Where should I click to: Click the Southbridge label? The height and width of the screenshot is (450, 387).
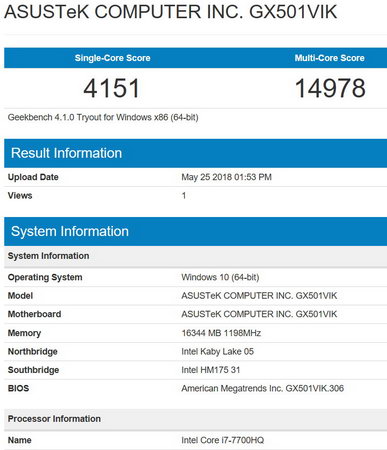click(33, 370)
